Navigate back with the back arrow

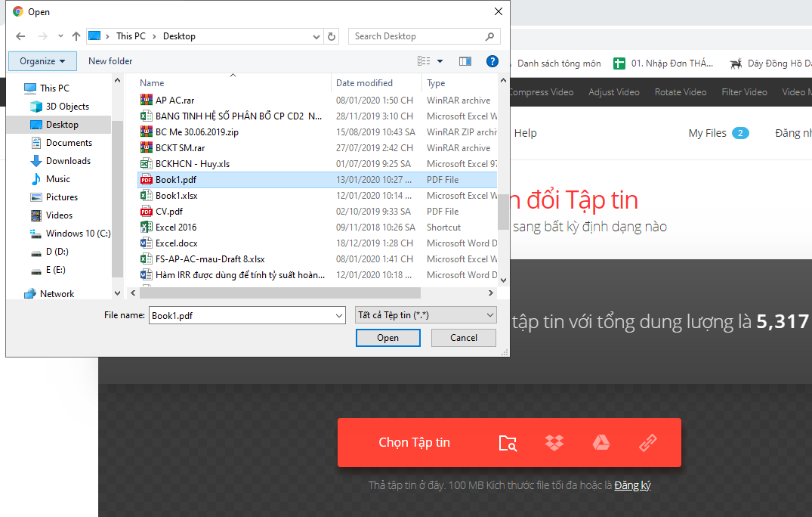click(20, 36)
